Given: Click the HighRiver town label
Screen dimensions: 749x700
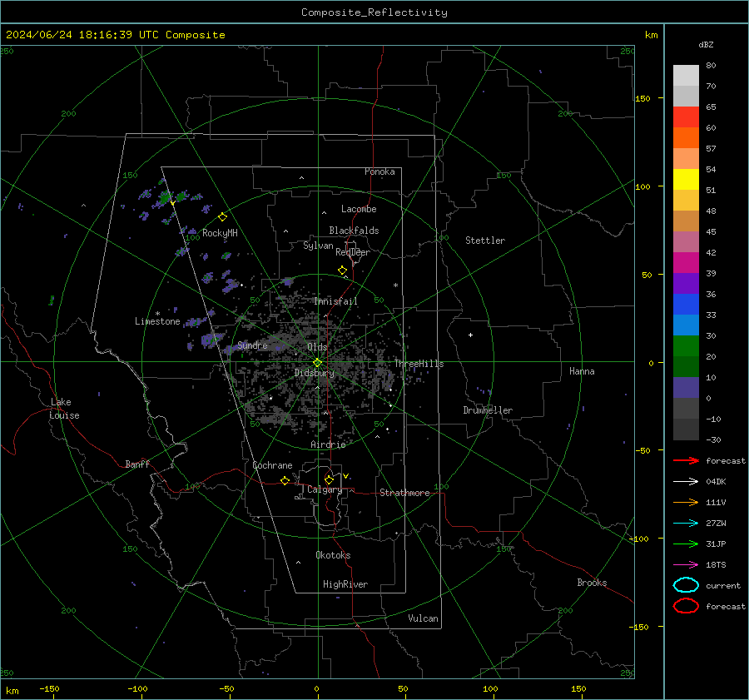Looking at the screenshot, I should (345, 584).
